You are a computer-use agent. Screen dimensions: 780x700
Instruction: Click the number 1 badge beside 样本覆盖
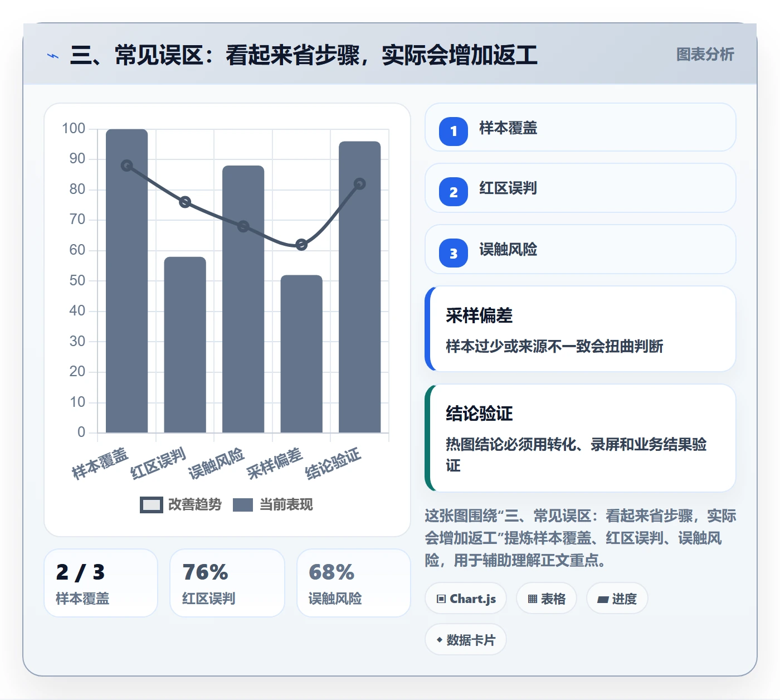click(454, 131)
